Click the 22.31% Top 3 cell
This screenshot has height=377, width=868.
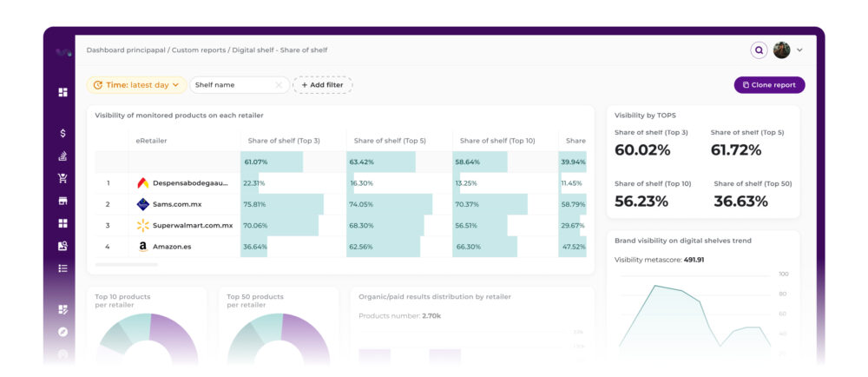293,183
